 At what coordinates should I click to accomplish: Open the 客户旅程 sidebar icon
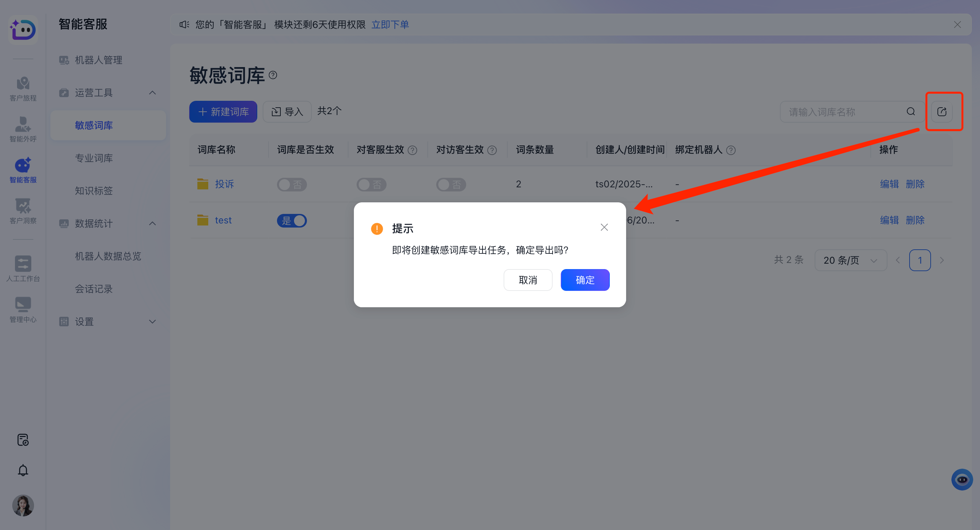(x=23, y=88)
